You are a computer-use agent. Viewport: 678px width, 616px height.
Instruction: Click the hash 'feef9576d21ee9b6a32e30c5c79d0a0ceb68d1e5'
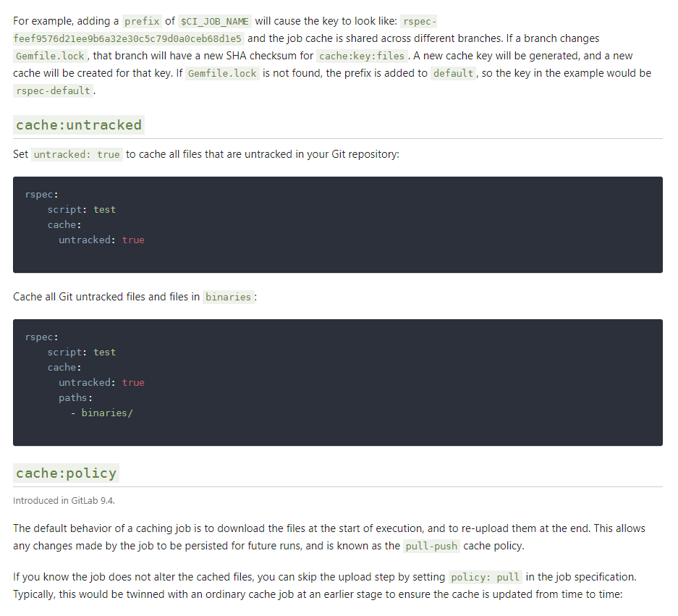pos(127,38)
